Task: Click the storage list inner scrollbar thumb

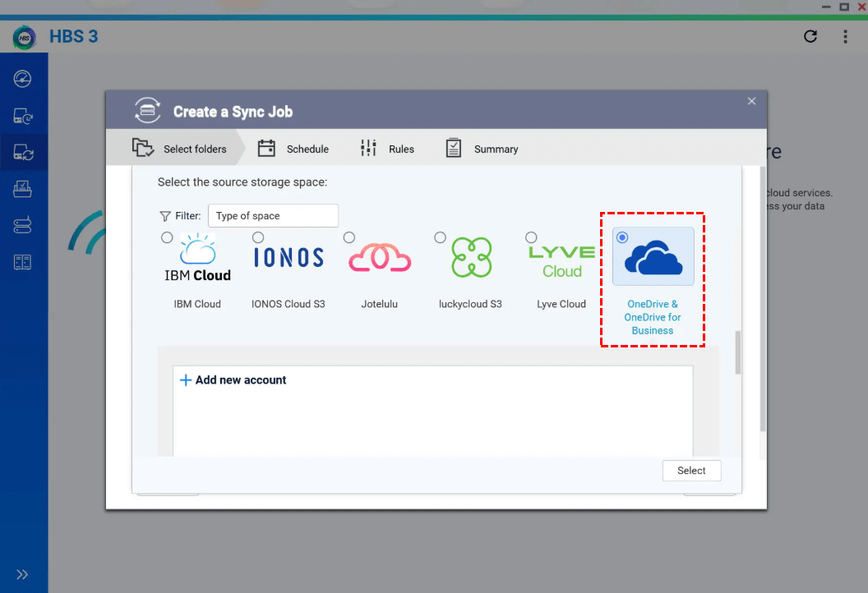Action: [737, 352]
